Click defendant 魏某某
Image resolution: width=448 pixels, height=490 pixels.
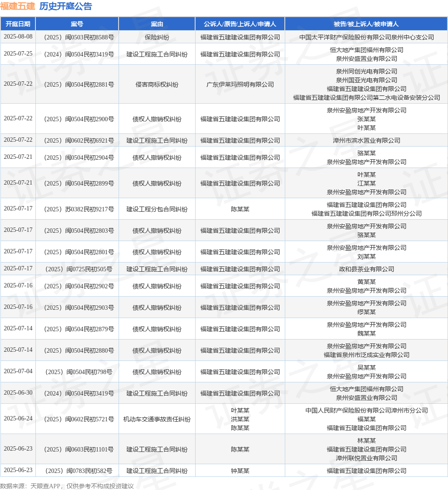click(367, 333)
